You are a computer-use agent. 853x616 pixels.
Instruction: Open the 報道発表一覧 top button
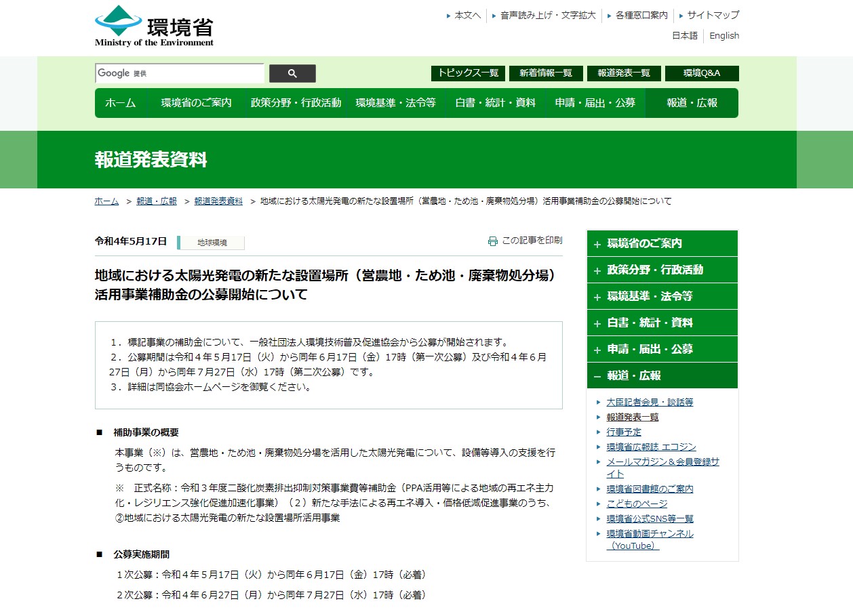(623, 73)
